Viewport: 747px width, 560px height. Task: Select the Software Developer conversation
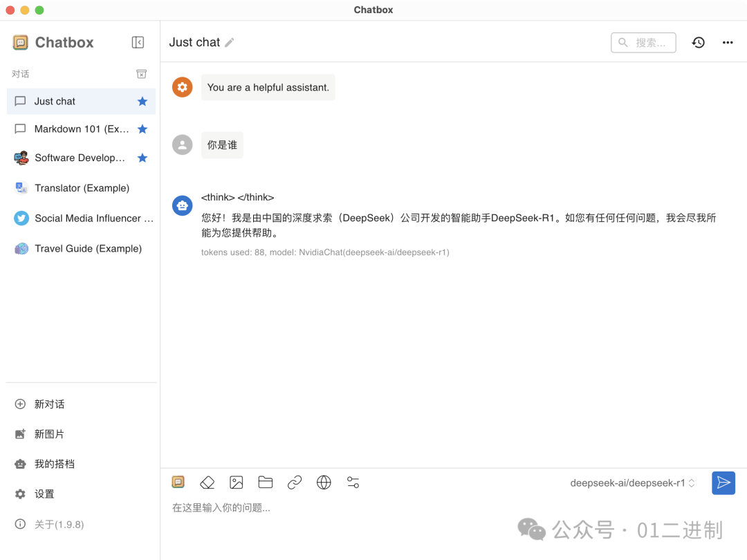coord(81,158)
